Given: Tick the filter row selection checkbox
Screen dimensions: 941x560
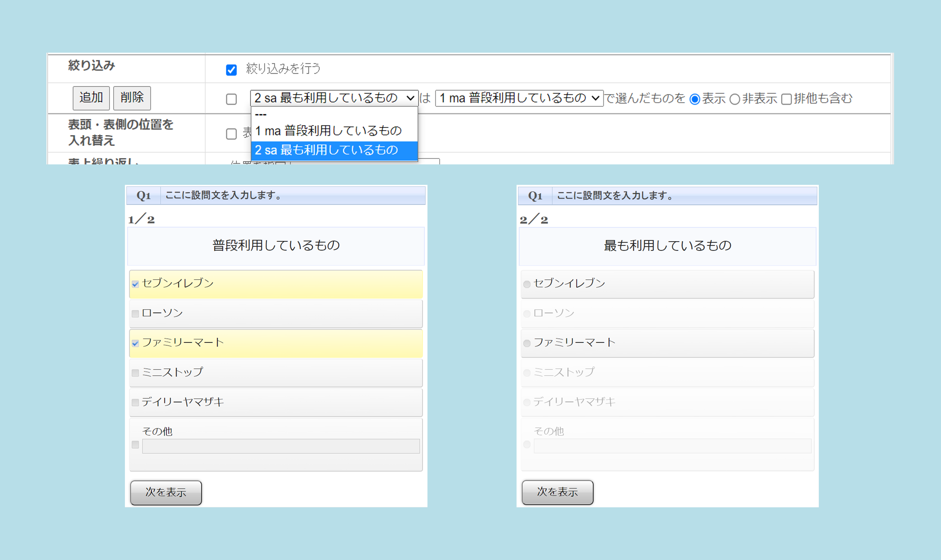Looking at the screenshot, I should coord(231,99).
